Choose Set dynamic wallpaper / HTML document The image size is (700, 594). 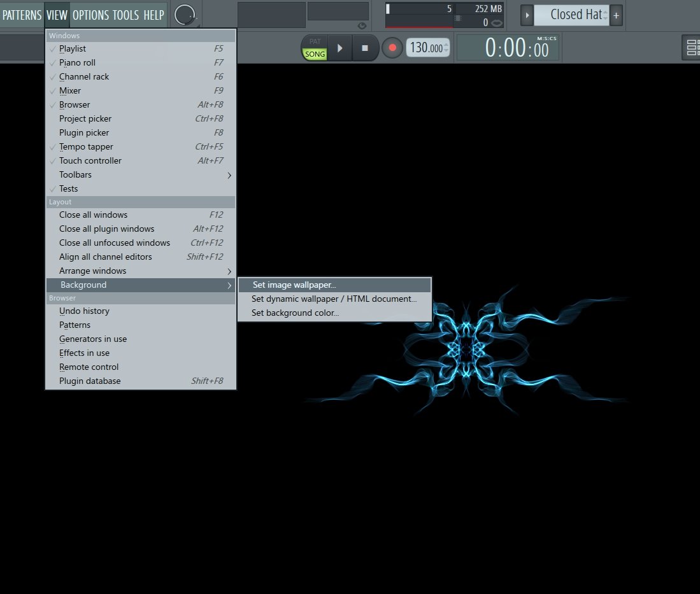pos(334,299)
